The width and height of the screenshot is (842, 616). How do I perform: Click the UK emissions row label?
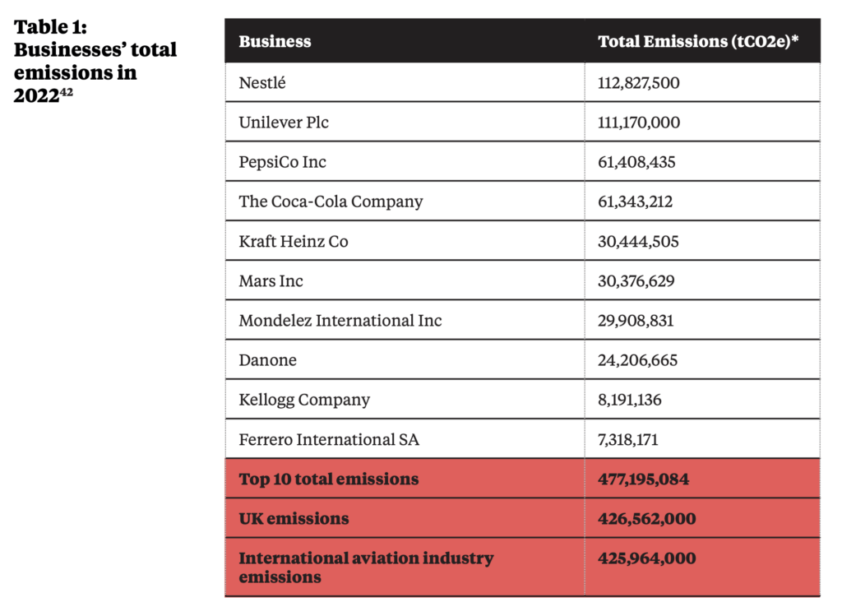pyautogui.click(x=294, y=518)
